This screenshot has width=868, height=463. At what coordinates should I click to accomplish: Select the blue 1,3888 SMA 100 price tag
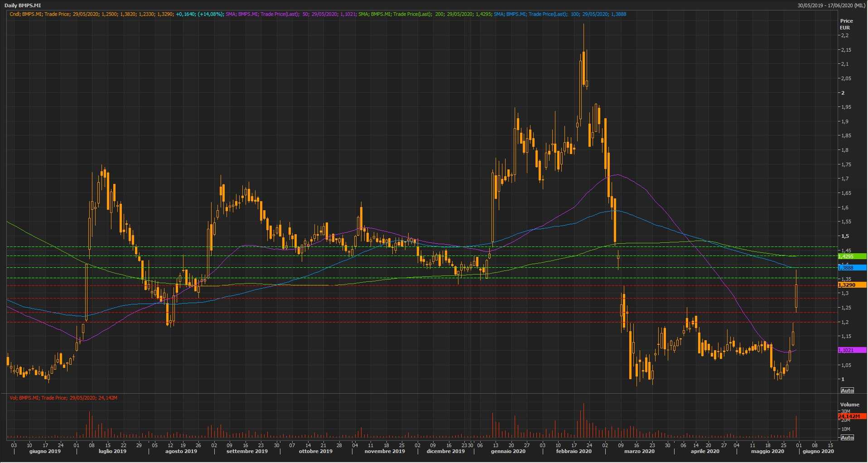tap(851, 268)
